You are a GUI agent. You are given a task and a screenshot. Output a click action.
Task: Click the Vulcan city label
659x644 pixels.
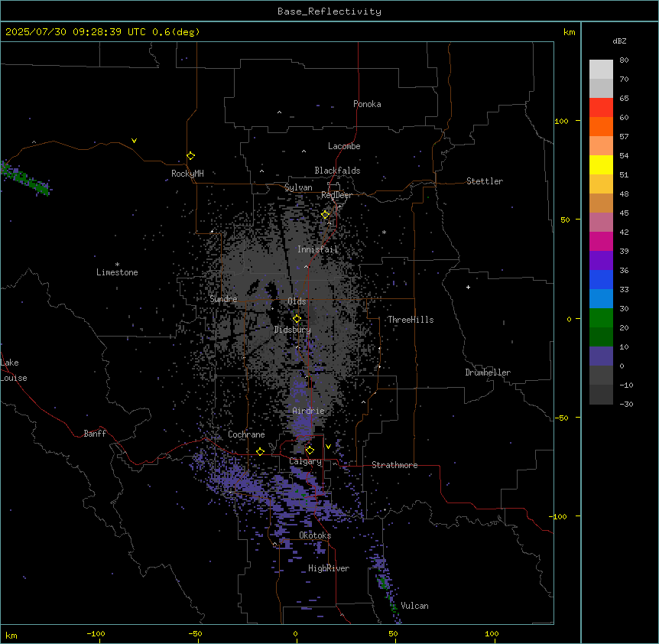pyautogui.click(x=415, y=606)
